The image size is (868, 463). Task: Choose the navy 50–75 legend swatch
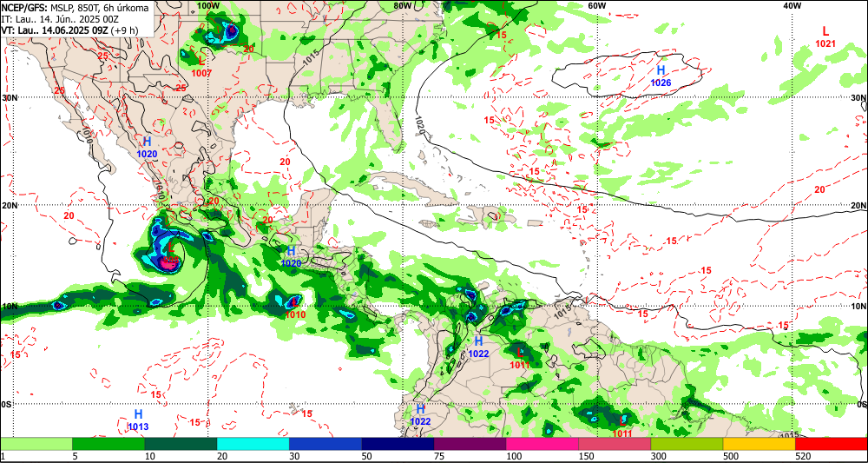(398, 444)
